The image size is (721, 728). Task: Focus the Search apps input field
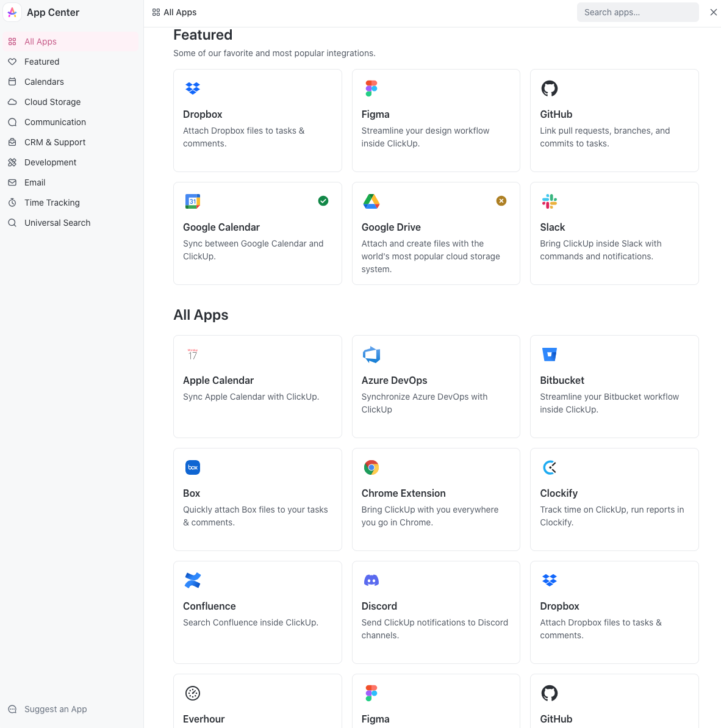coord(637,12)
